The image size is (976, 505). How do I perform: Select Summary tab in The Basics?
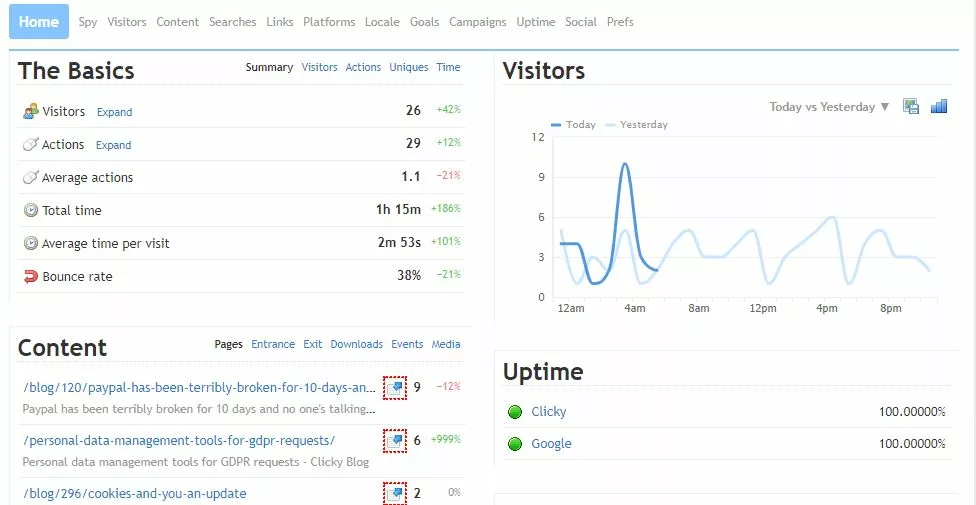269,67
